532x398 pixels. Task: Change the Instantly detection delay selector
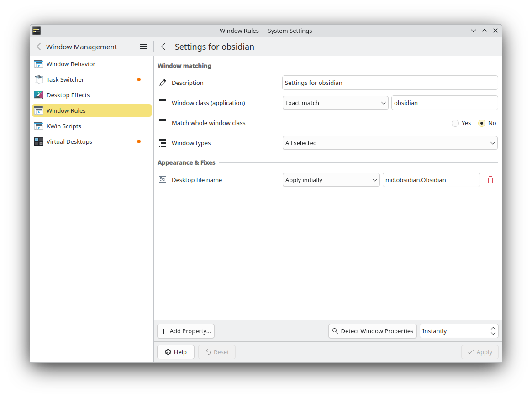[458, 331]
